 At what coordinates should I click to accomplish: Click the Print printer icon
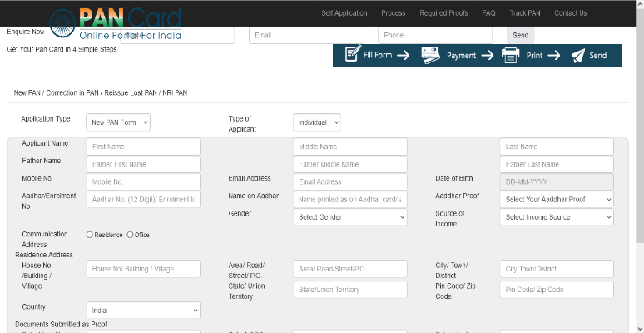point(511,55)
